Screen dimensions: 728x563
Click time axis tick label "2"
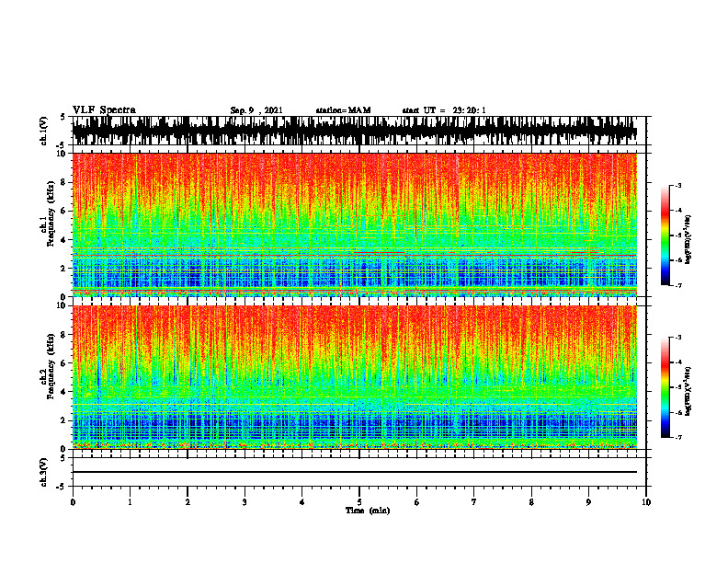188,502
